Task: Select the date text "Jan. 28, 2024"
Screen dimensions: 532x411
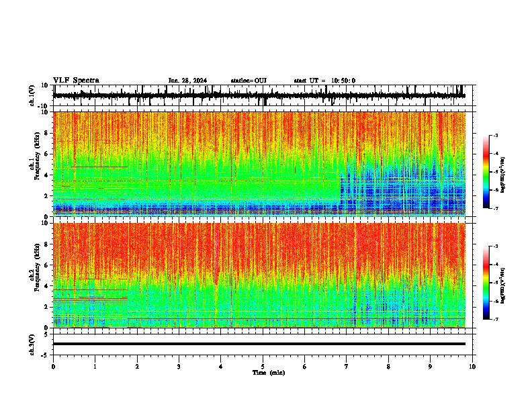Action: pos(187,81)
